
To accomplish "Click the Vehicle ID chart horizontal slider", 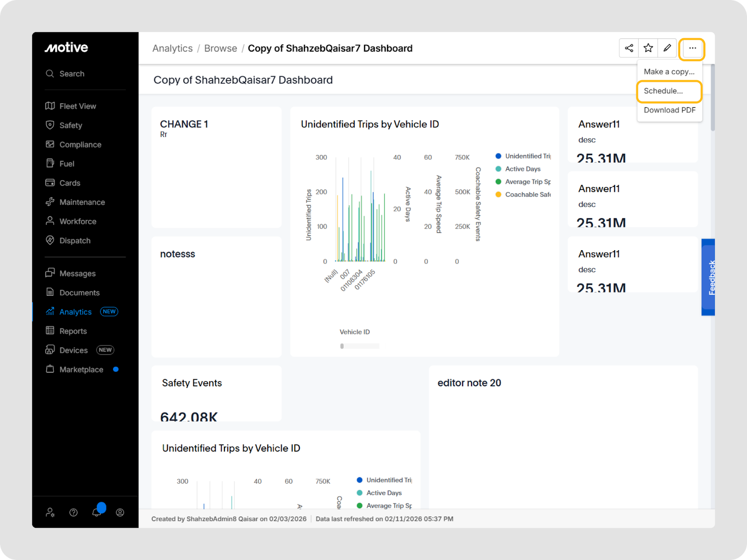I will [359, 346].
